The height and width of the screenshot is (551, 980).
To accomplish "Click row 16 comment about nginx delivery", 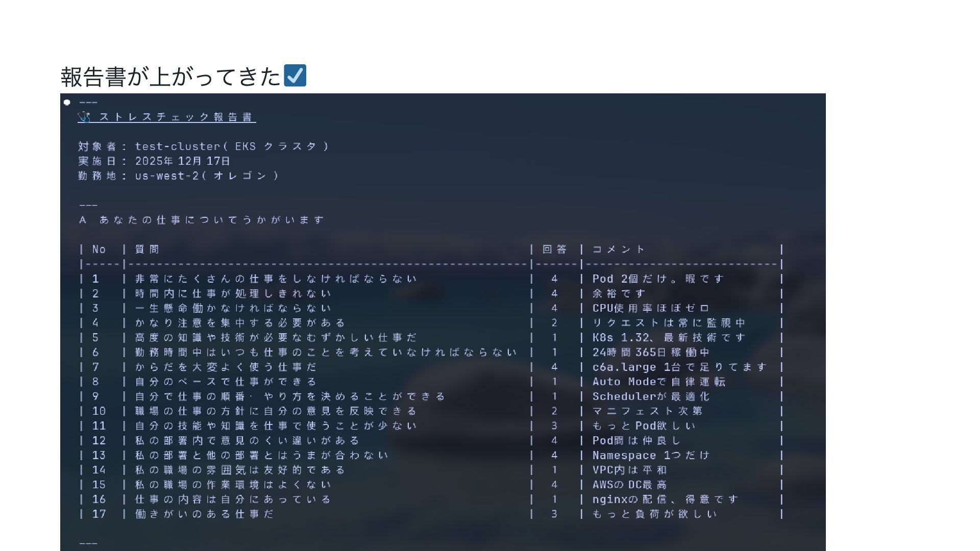I will tap(665, 499).
